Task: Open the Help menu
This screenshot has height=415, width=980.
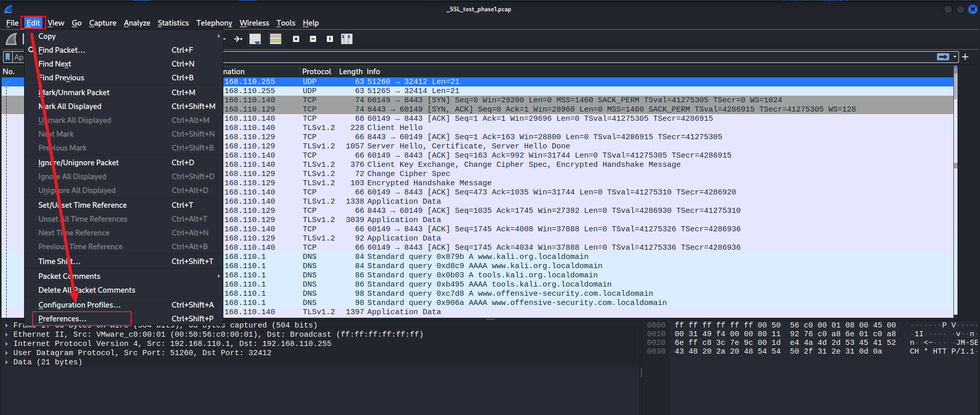Action: [x=310, y=23]
